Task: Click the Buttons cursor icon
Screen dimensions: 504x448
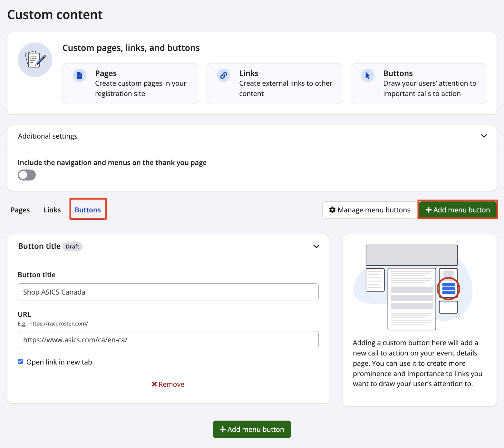Action: click(367, 76)
